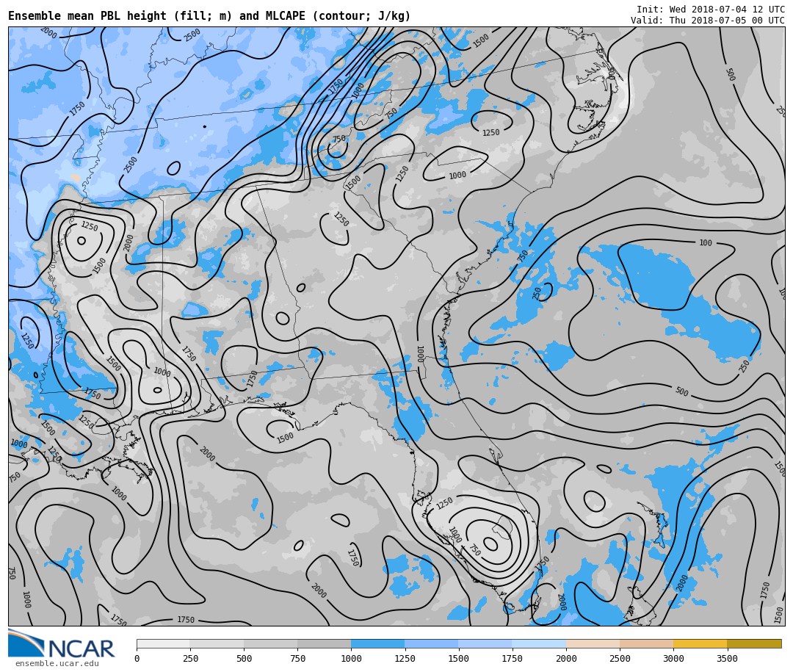This screenshot has width=793, height=672.
Task: Choose the peach 2000–2500 colorbar swatch
Action: (593, 643)
